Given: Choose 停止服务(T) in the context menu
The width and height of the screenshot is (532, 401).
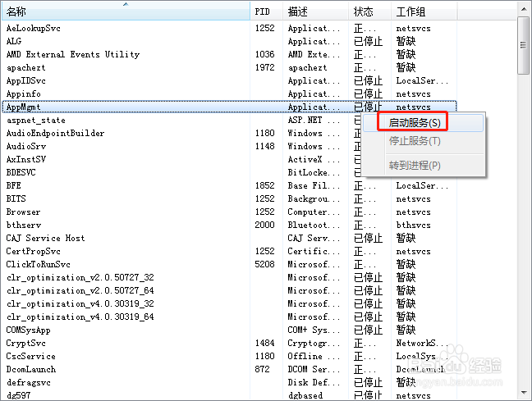Looking at the screenshot, I should coord(423,141).
